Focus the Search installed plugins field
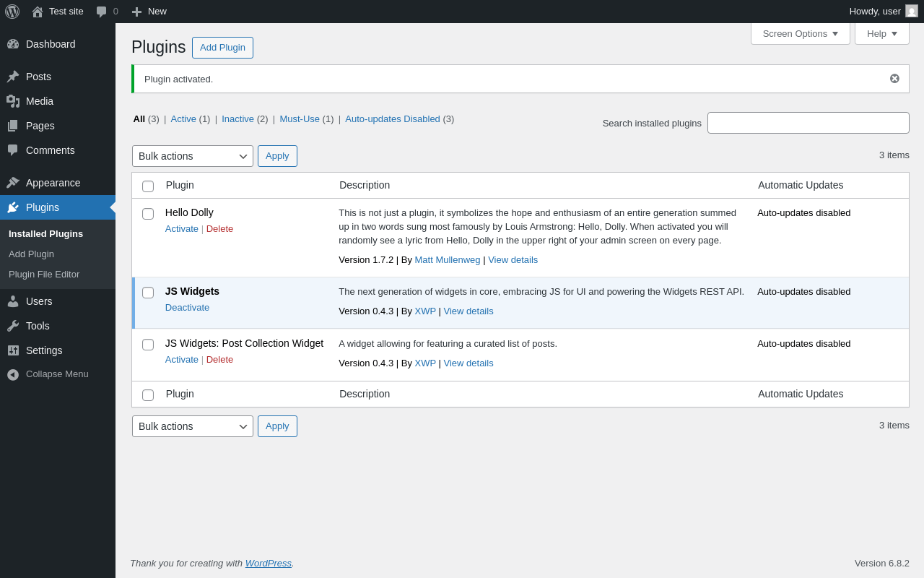 point(808,123)
